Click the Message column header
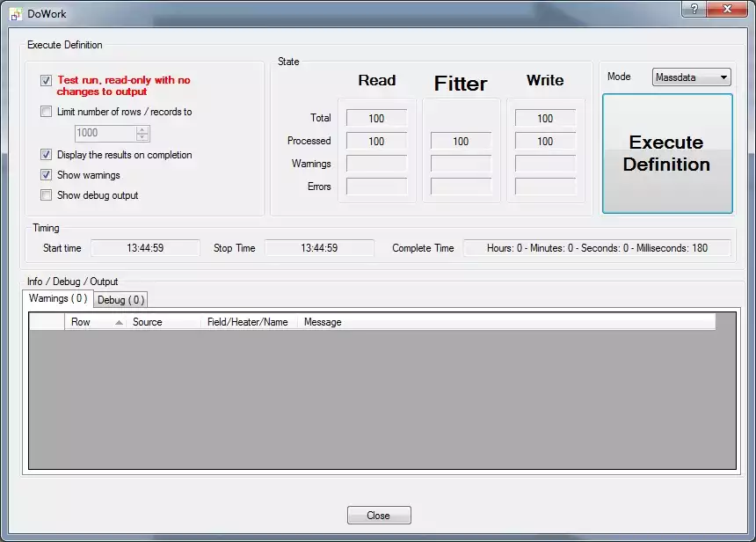 [x=323, y=322]
